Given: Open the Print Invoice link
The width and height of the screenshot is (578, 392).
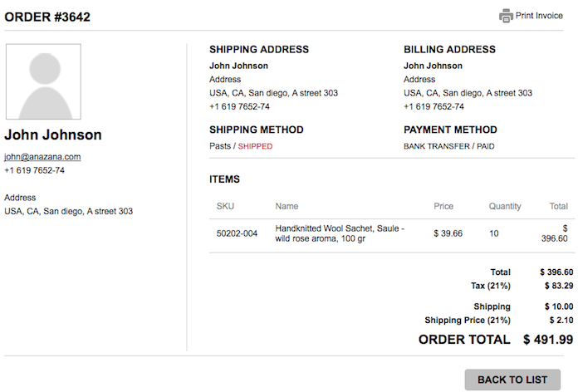Looking at the screenshot, I should [x=539, y=16].
